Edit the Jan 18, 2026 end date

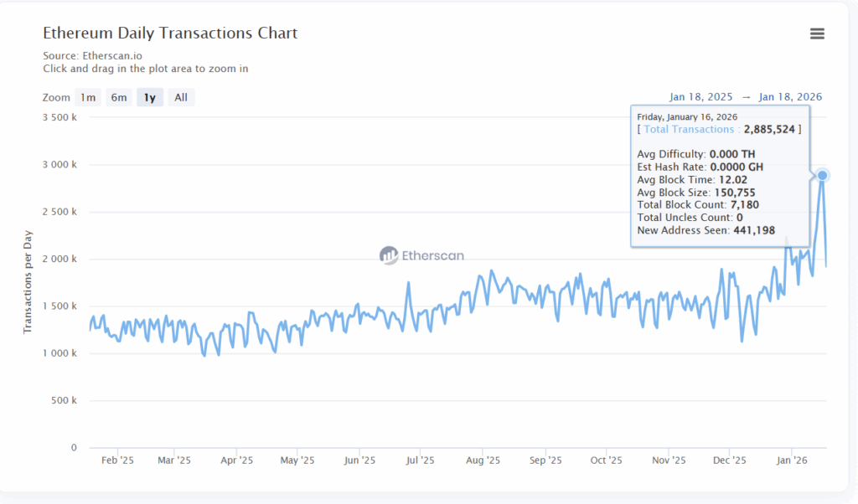click(x=790, y=97)
